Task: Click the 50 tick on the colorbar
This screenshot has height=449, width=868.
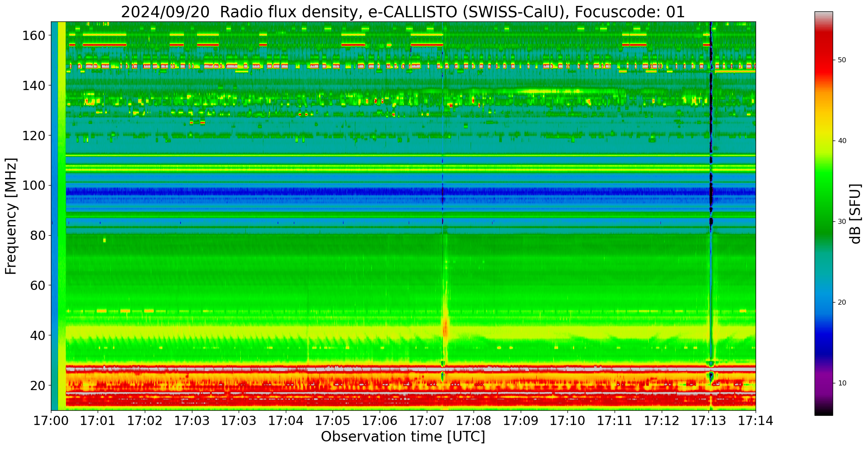Action: (842, 60)
